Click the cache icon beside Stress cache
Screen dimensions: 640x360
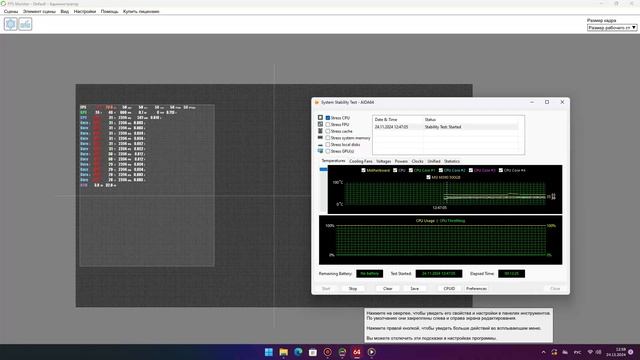(320, 131)
